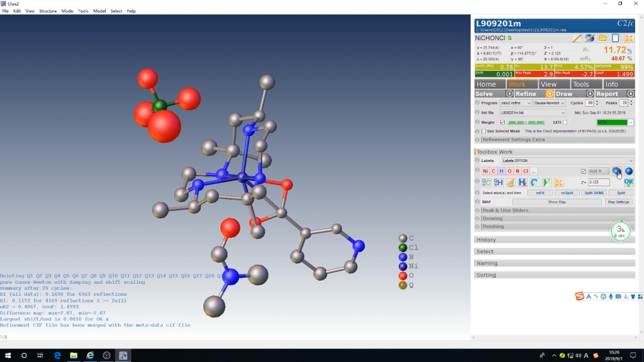Set the nickel Ni element type button

(485, 171)
